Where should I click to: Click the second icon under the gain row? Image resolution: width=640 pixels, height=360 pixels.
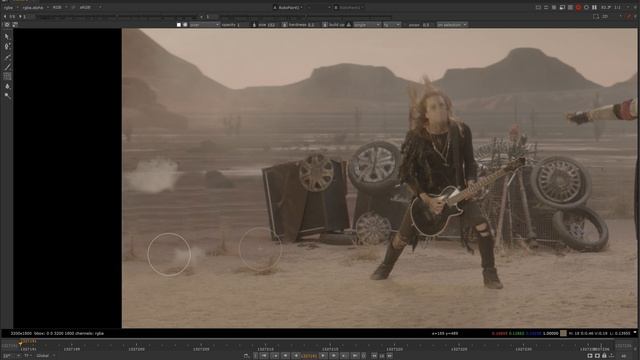click(x=15, y=24)
